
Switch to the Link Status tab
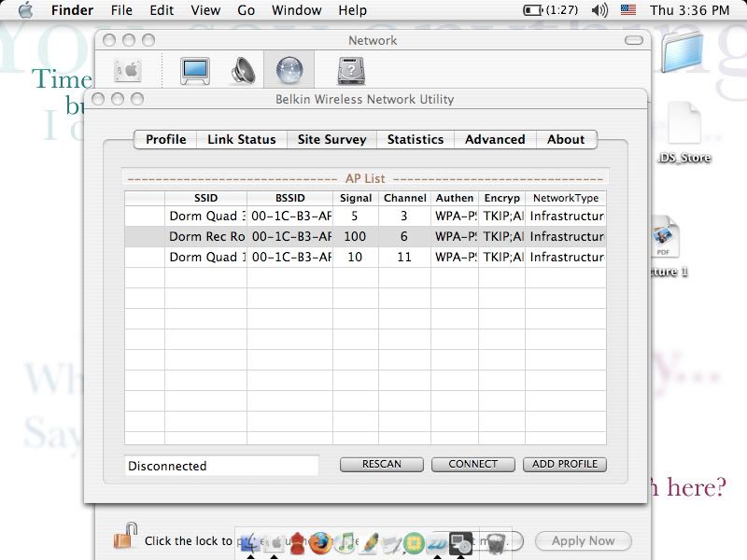[242, 139]
